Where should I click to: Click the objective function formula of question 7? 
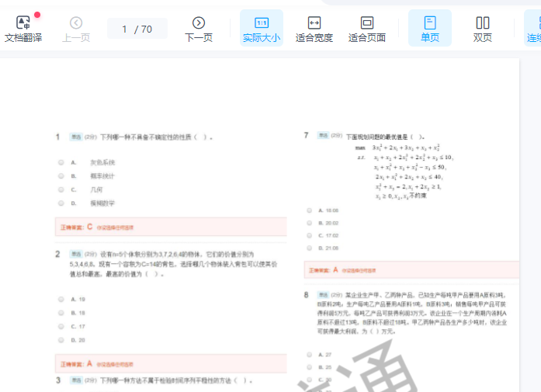pos(406,147)
